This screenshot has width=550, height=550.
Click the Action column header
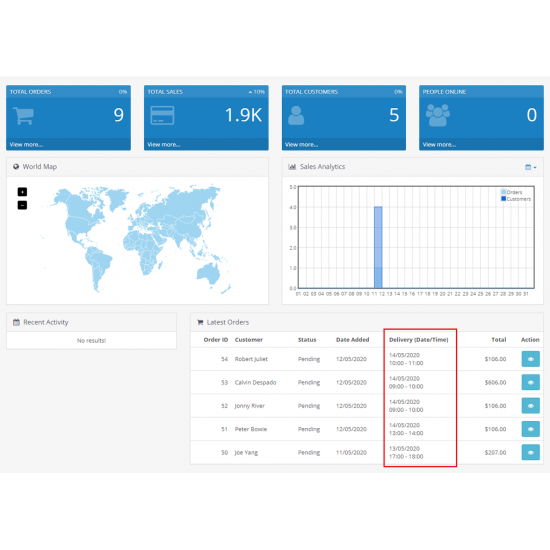click(x=530, y=340)
